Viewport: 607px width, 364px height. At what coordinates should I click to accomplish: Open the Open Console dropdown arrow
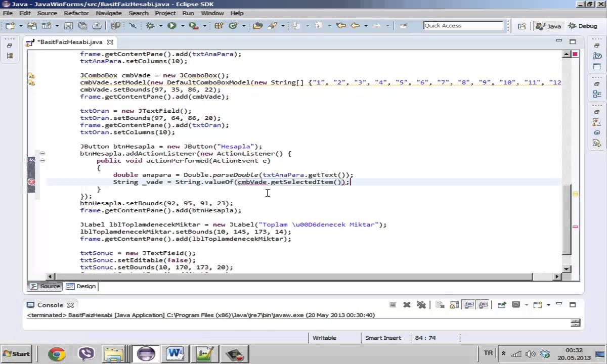tap(548, 305)
